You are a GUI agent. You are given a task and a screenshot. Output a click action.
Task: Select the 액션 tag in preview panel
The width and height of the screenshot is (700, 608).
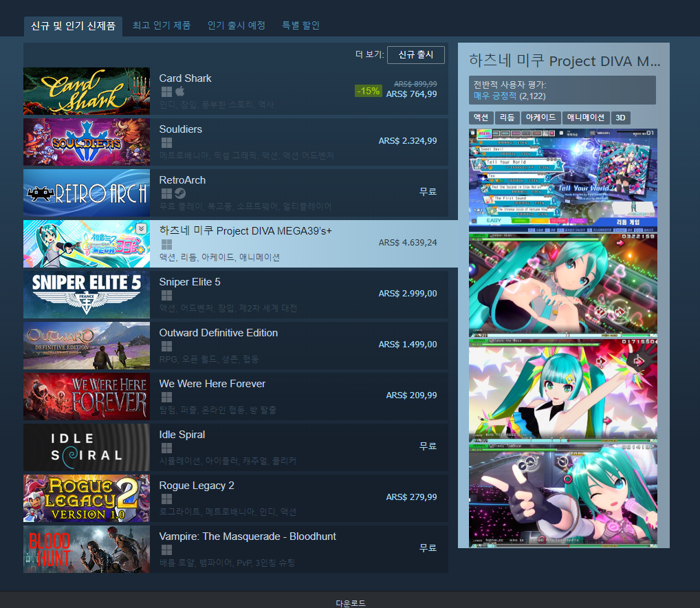(x=481, y=118)
